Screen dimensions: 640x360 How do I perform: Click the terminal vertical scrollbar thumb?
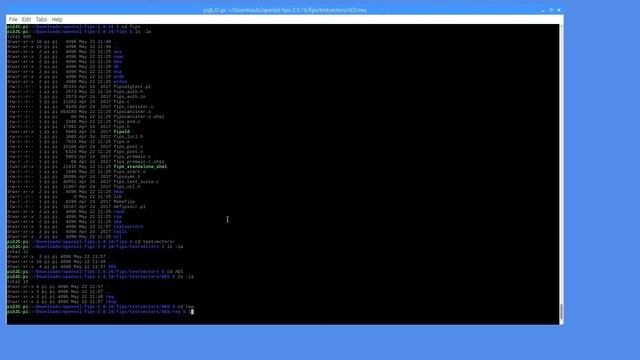(x=562, y=312)
